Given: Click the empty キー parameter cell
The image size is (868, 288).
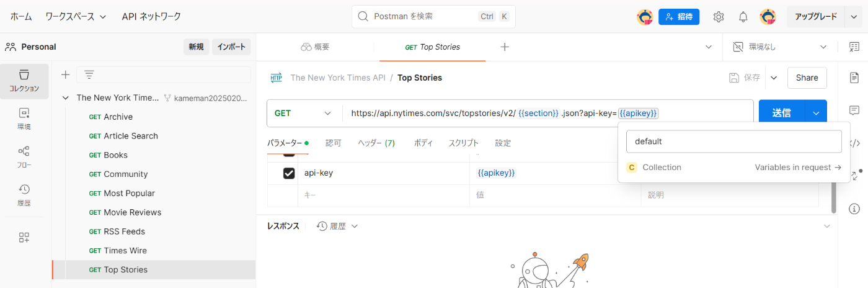Looking at the screenshot, I should click(384, 195).
